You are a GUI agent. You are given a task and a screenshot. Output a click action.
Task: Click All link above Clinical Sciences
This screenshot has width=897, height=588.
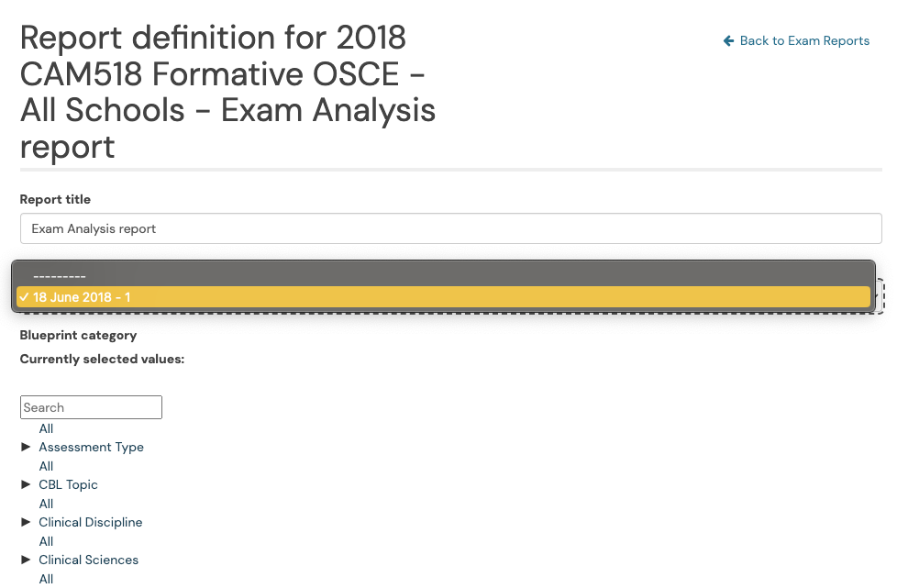47,541
